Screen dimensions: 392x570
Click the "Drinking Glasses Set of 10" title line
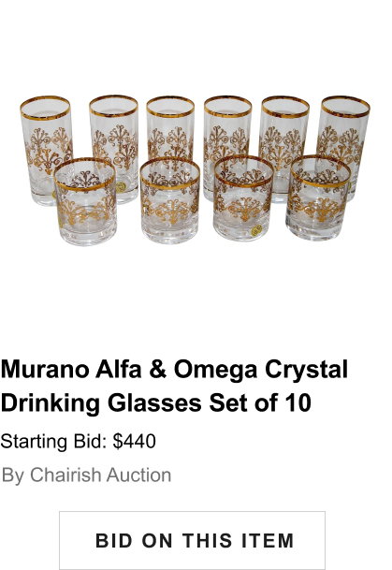point(156,403)
